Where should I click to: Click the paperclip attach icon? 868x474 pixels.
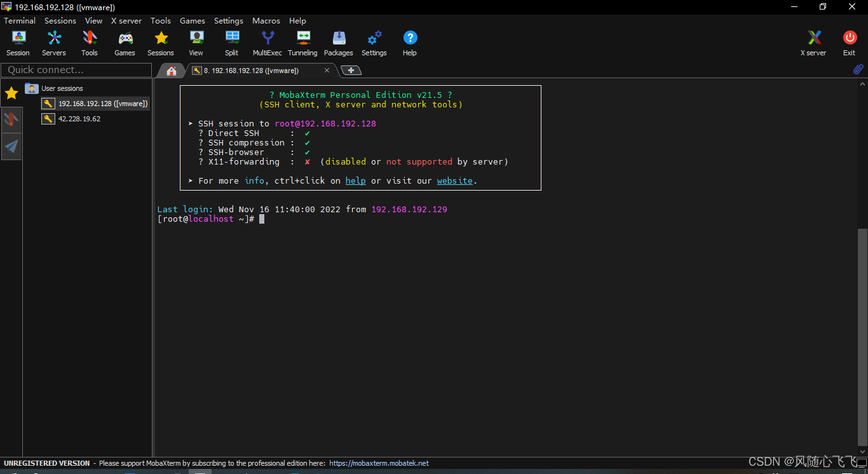[x=858, y=70]
